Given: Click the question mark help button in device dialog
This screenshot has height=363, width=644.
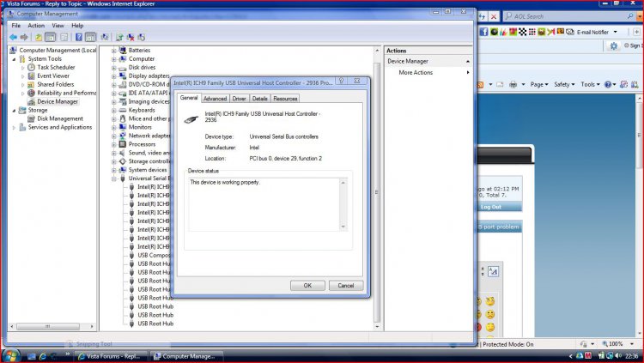Looking at the screenshot, I should 341,81.
